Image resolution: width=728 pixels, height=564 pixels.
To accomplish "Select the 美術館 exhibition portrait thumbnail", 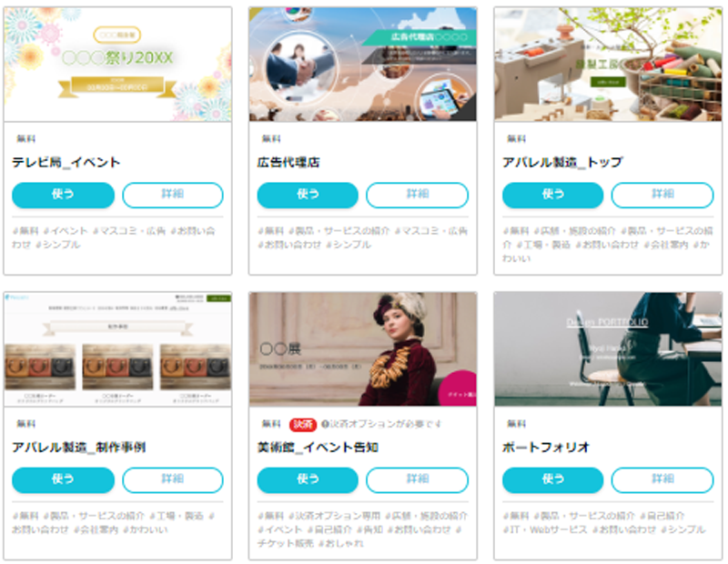I will point(362,349).
